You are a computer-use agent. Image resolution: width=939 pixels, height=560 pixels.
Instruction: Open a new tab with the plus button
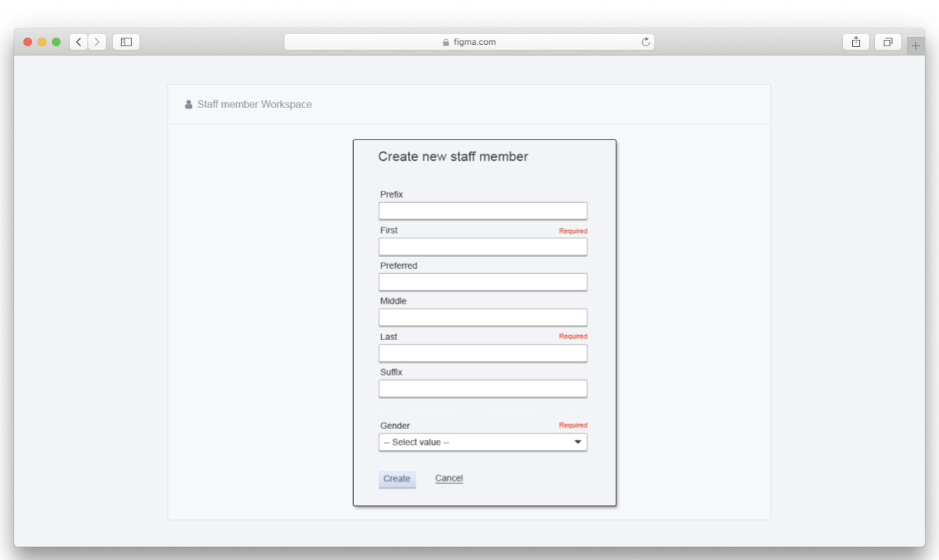916,46
